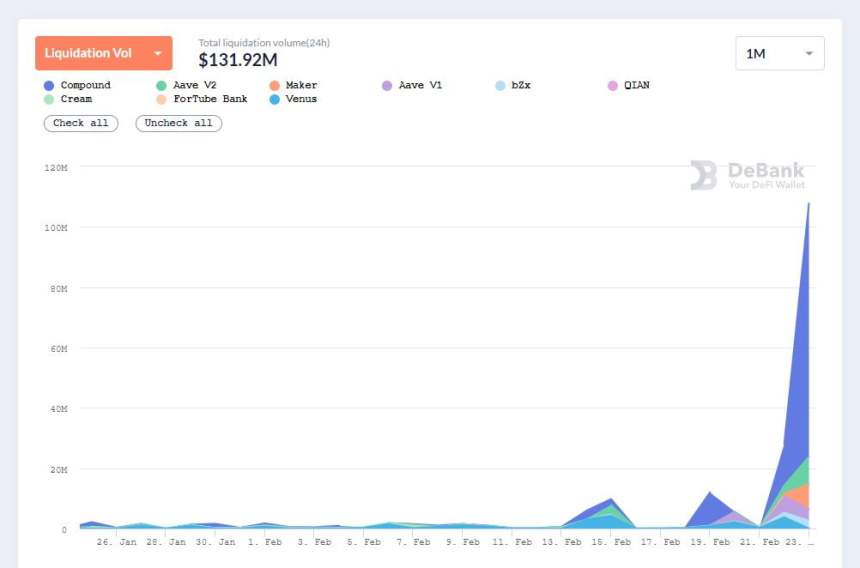Toggle the Aave V2 legend series
860x568 pixels.
tap(186, 85)
